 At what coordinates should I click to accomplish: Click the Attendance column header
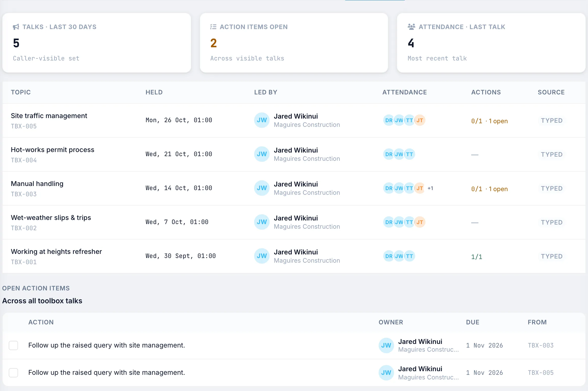(x=405, y=92)
